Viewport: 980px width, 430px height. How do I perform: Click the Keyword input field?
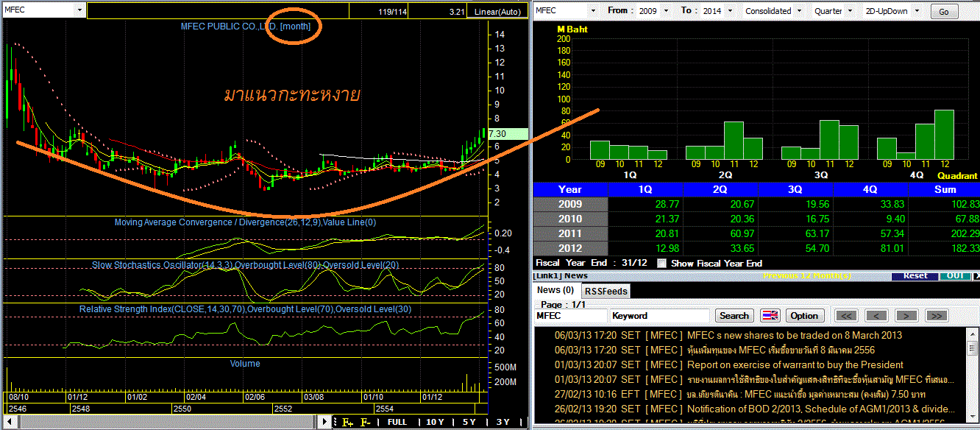(660, 316)
